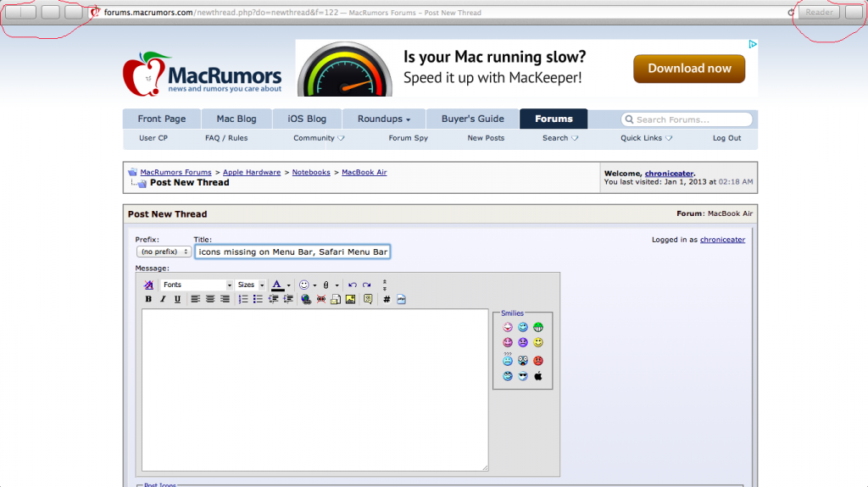The width and height of the screenshot is (868, 487).
Task: Open FAQ / Rules page
Action: (226, 138)
